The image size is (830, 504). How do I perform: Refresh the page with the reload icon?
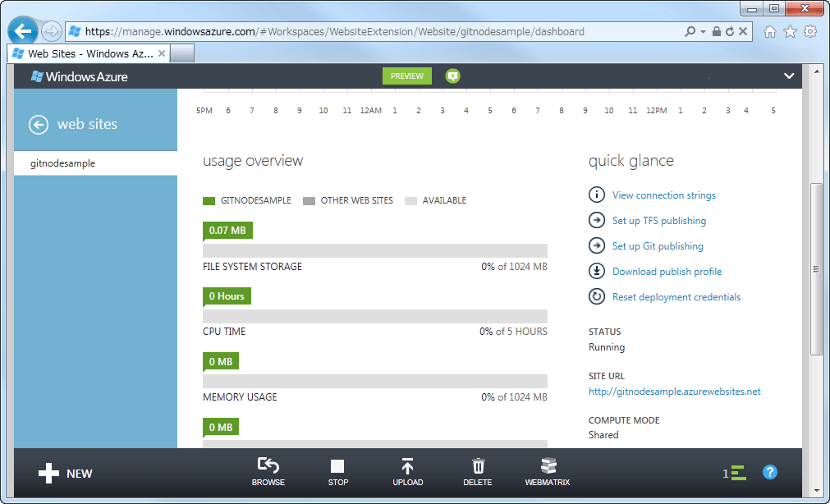click(x=730, y=31)
